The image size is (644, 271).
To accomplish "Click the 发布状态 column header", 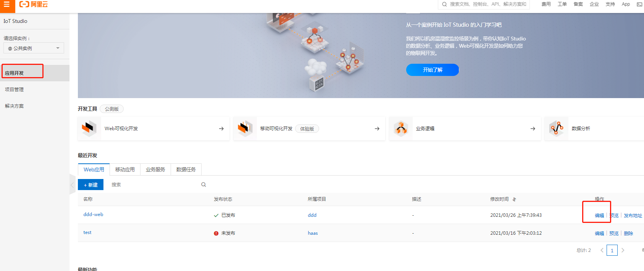I will pyautogui.click(x=223, y=199).
